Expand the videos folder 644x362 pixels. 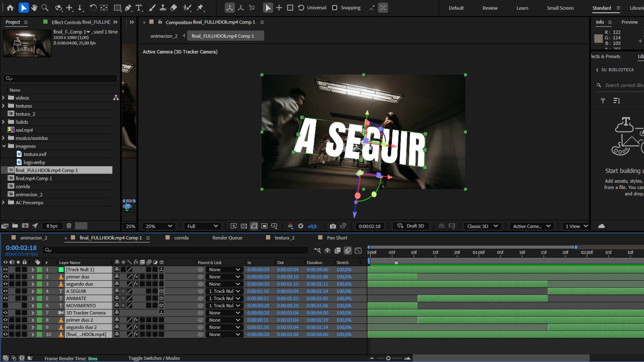pyautogui.click(x=4, y=98)
